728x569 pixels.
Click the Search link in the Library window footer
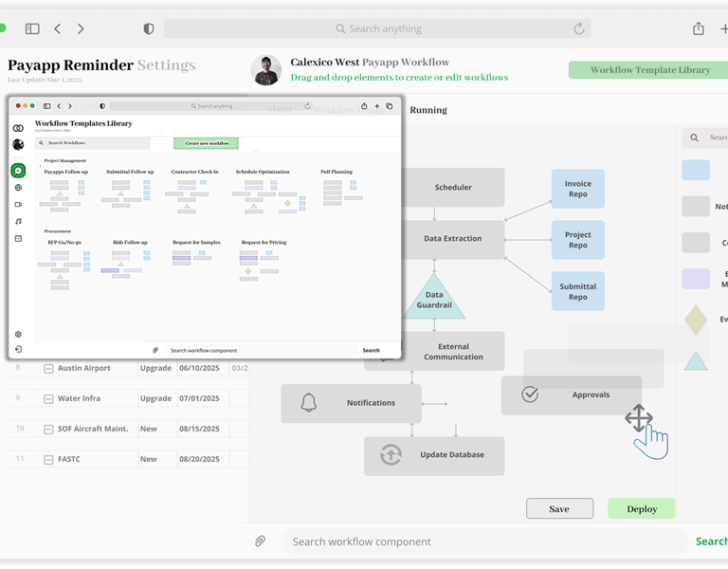pos(371,350)
